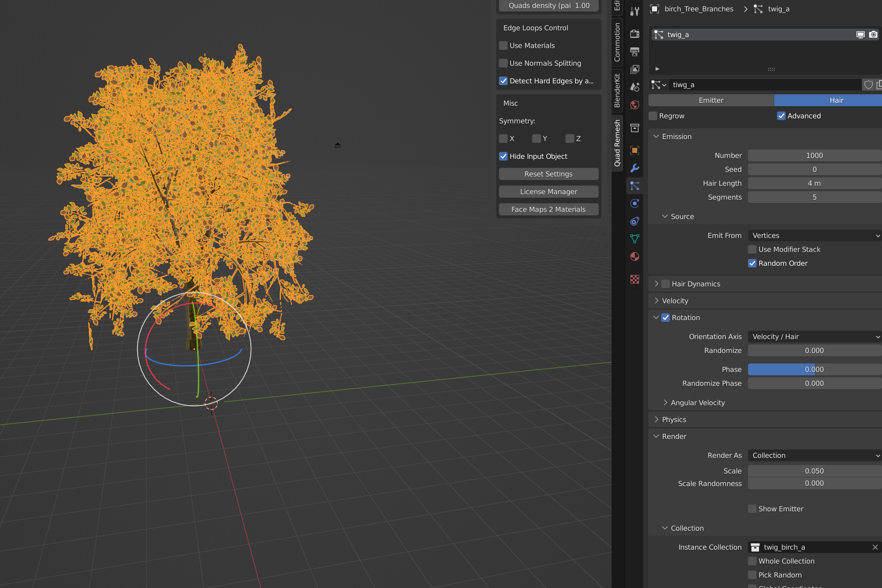Open the Output properties tab (printer icon)

coord(635,51)
